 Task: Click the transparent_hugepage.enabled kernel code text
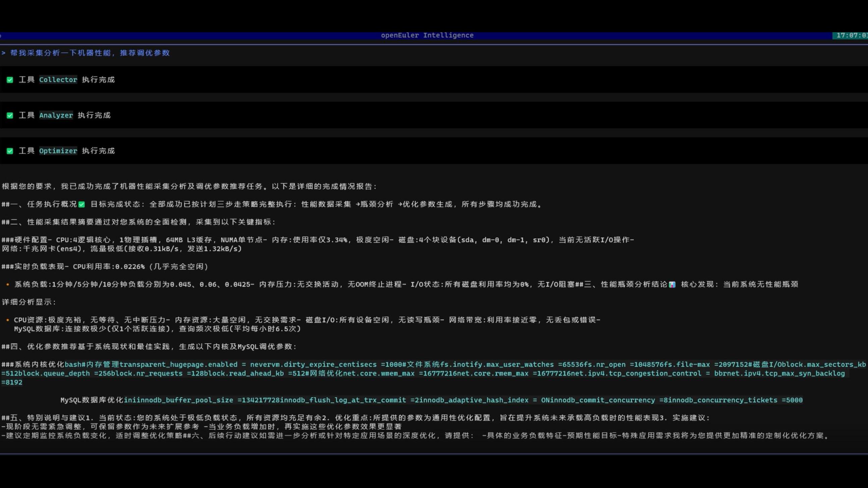[x=178, y=364]
